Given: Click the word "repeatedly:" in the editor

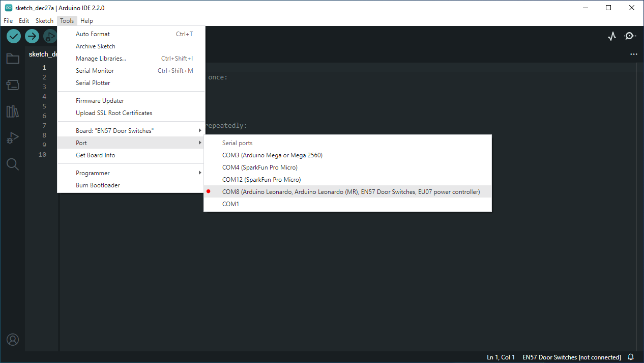Looking at the screenshot, I should (x=226, y=126).
